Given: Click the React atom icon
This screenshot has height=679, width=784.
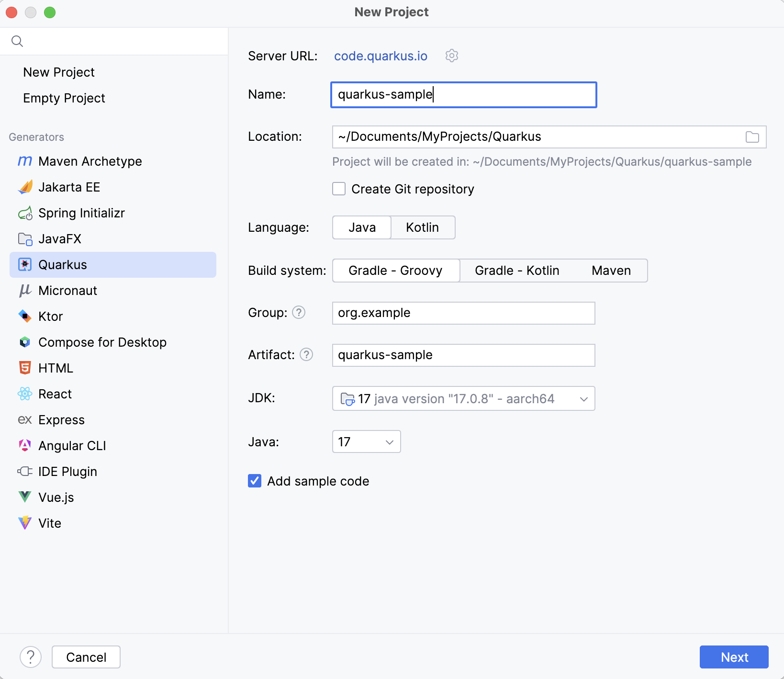Looking at the screenshot, I should pos(25,394).
